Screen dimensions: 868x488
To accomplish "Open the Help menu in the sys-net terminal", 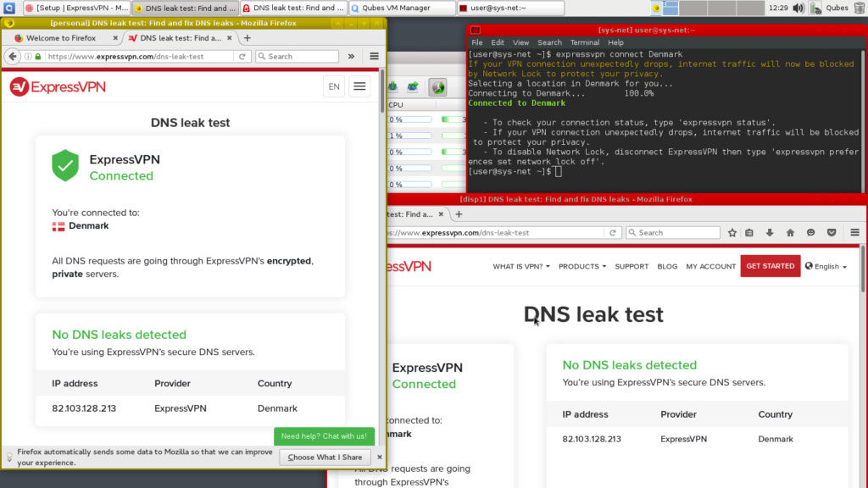I will coord(615,42).
